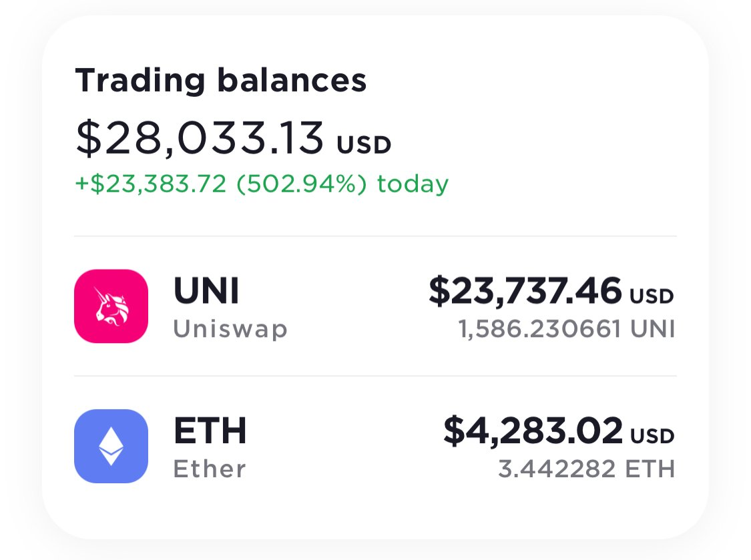The width and height of the screenshot is (751, 560).
Task: Click the green +$23,383.72 today gain
Action: click(x=151, y=184)
